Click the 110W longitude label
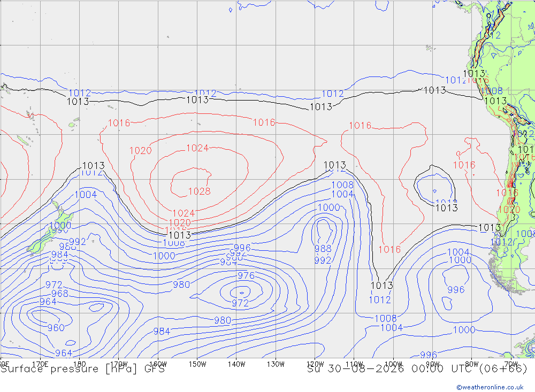The height and width of the screenshot is (392, 535). [x=354, y=364]
